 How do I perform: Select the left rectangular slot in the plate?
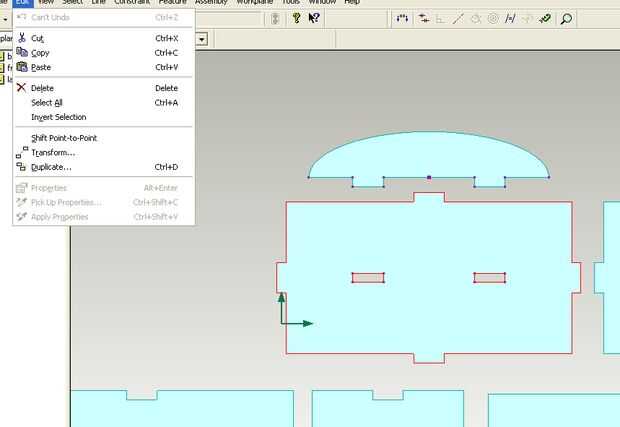tap(368, 278)
